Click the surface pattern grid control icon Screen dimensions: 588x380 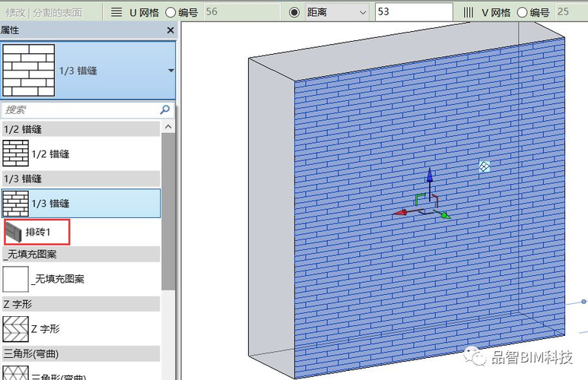[485, 166]
